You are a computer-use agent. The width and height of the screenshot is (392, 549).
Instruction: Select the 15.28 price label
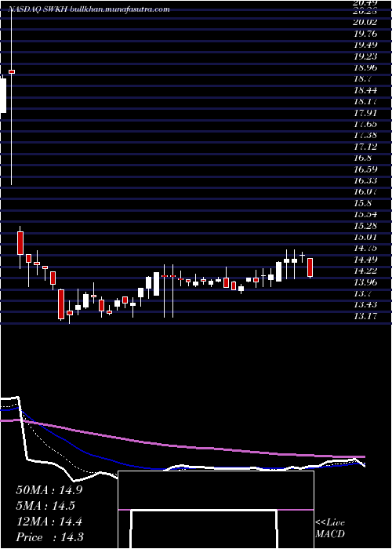tap(366, 226)
